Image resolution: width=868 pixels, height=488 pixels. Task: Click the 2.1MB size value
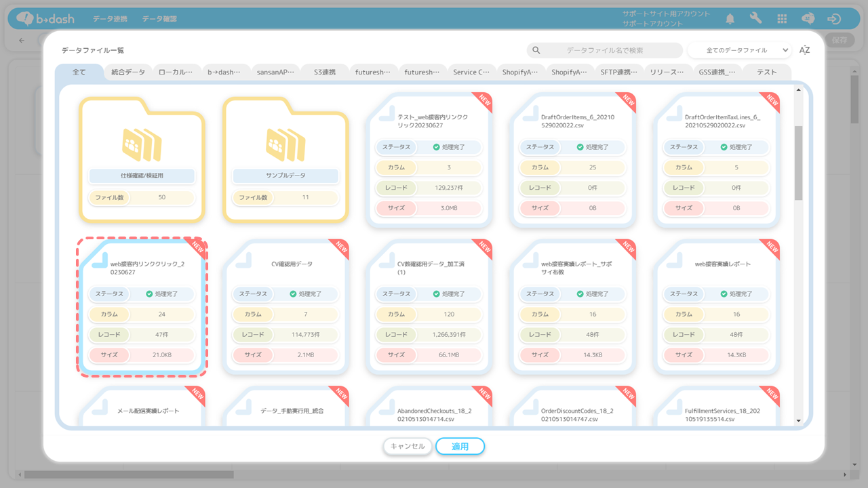point(305,355)
